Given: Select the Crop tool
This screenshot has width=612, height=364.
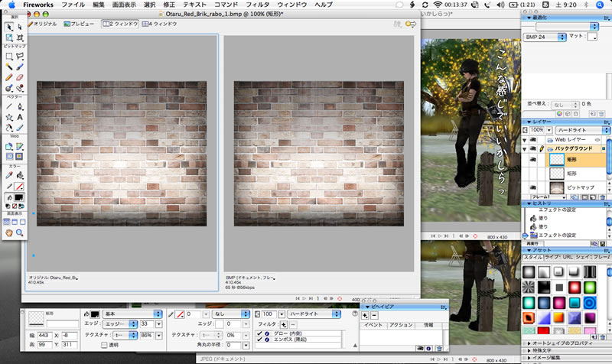Looking at the screenshot, I should (x=20, y=37).
